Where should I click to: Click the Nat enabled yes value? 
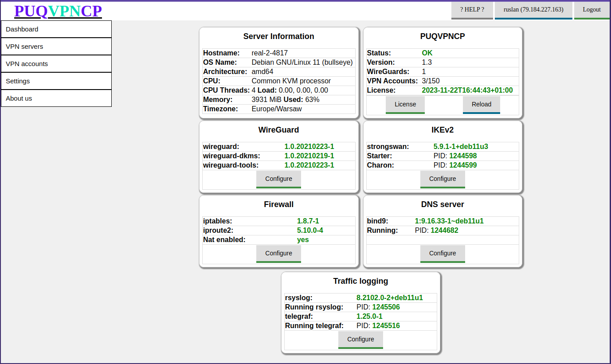tap(303, 240)
